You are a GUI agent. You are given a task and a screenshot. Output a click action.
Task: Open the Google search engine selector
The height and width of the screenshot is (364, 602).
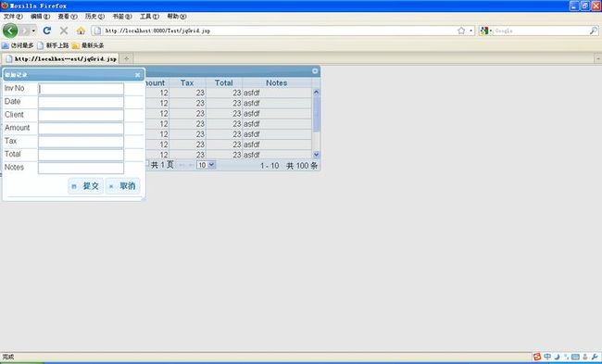(485, 31)
